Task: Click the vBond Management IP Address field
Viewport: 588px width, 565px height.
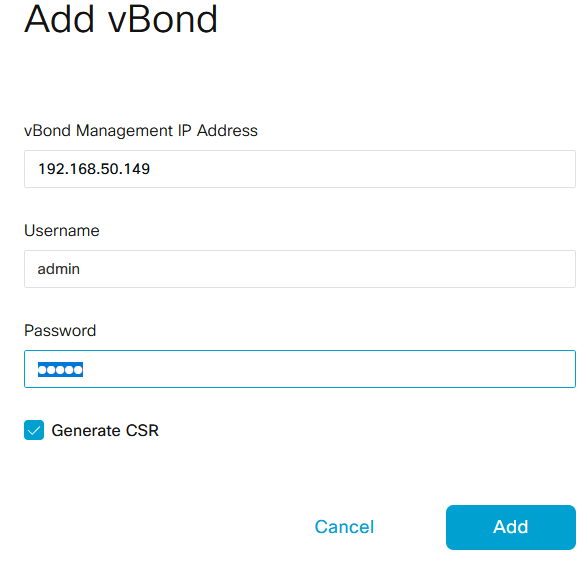Action: click(300, 169)
